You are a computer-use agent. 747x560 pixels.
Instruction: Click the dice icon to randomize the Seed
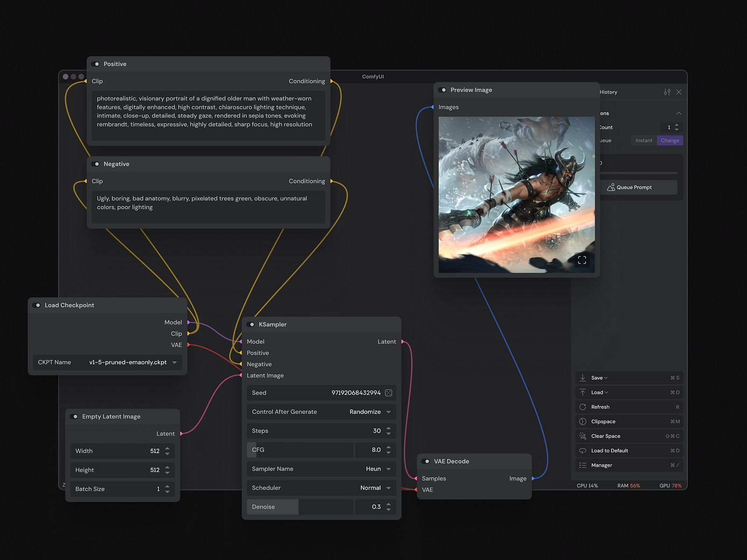(x=388, y=392)
